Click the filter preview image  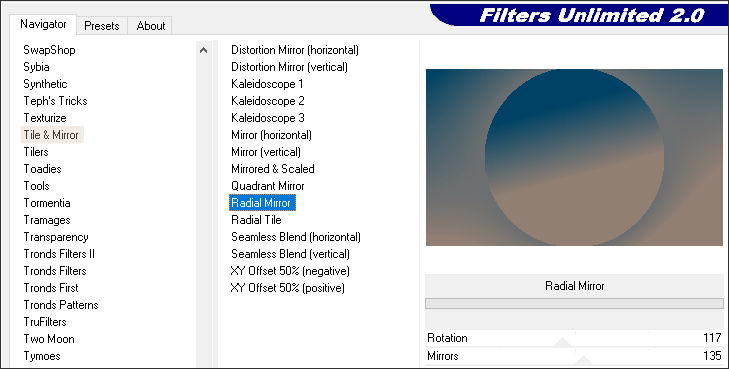[x=574, y=158]
